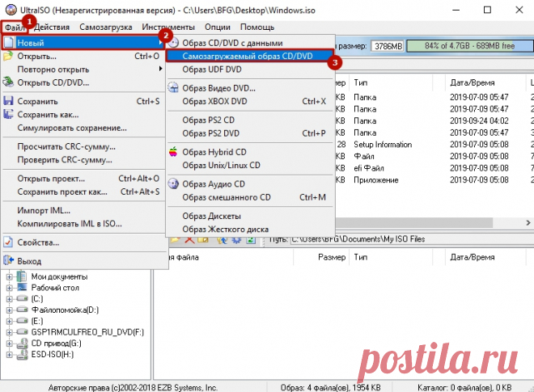Choose Самозагружаемый образ CD/DVD
Viewport: 534px width, 392px height.
250,56
